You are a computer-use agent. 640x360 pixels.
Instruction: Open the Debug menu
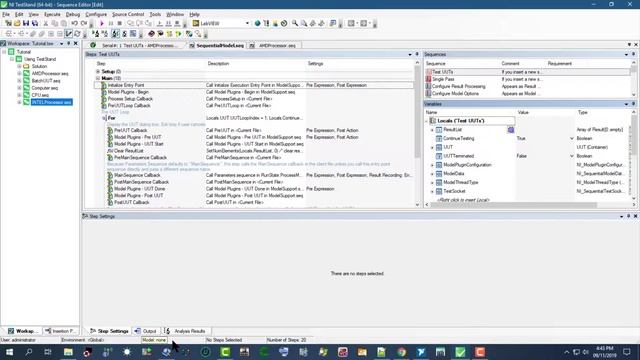tap(73, 14)
